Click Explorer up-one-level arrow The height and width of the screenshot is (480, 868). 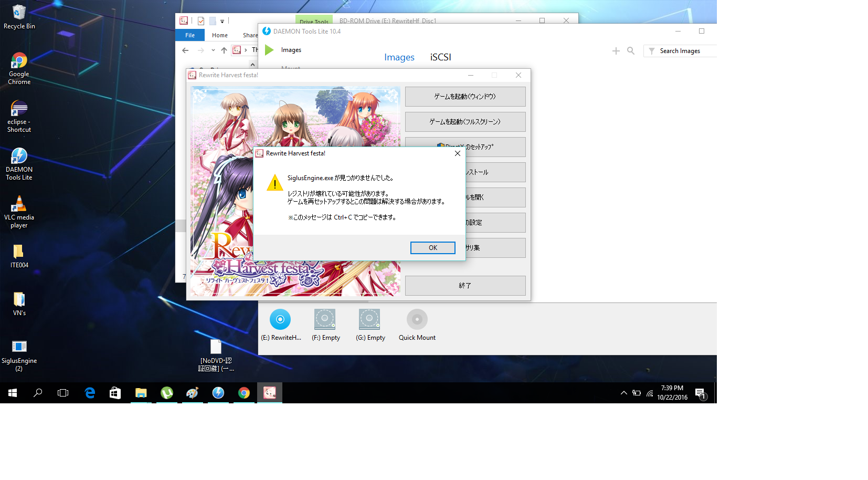(x=224, y=50)
